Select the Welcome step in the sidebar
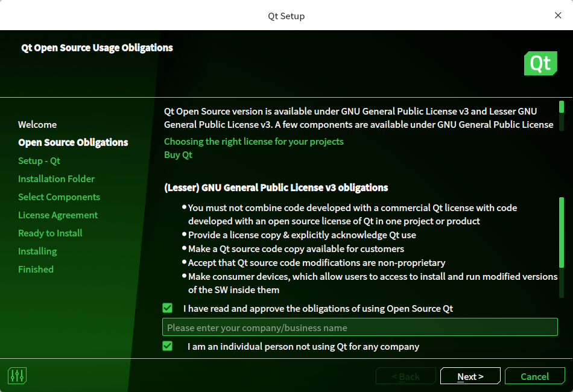The height and width of the screenshot is (392, 573). (x=37, y=124)
